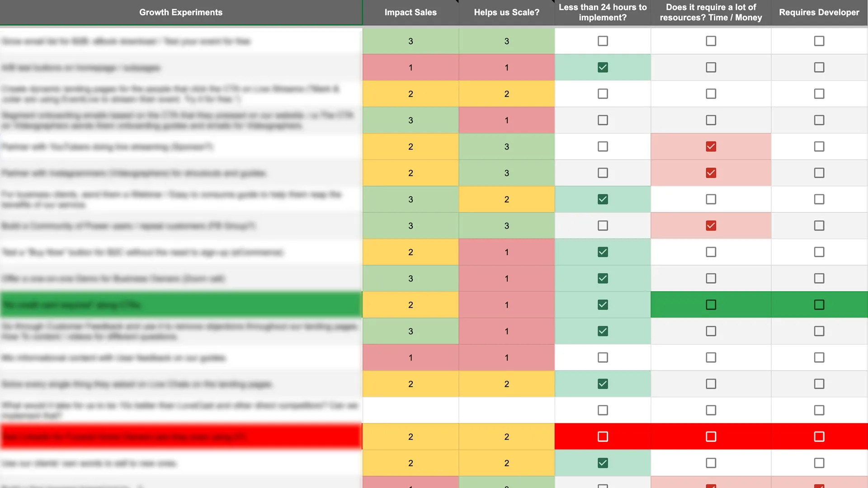The width and height of the screenshot is (868, 488).
Task: Check 'Requires Developer' in the red highlighted row
Action: coord(819,436)
